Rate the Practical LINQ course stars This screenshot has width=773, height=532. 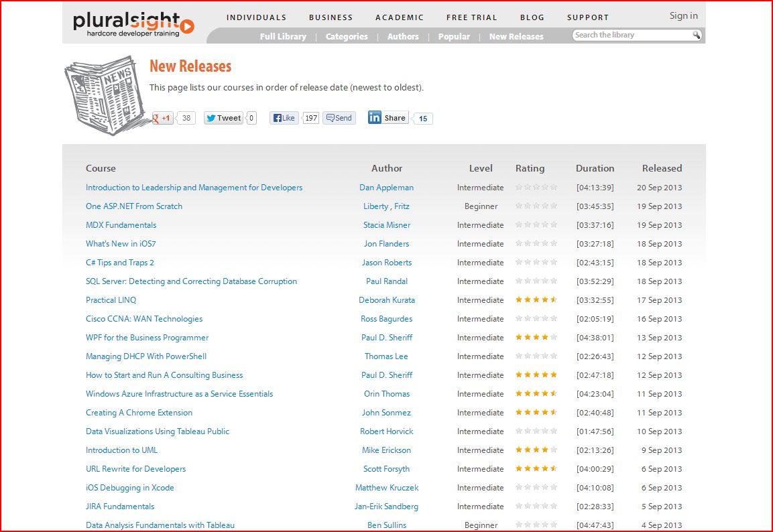pos(536,300)
